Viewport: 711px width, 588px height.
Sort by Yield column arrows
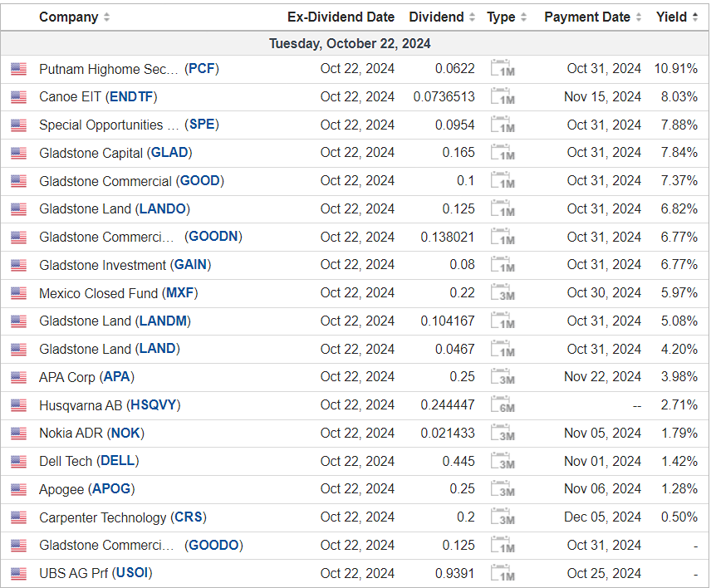pos(695,17)
